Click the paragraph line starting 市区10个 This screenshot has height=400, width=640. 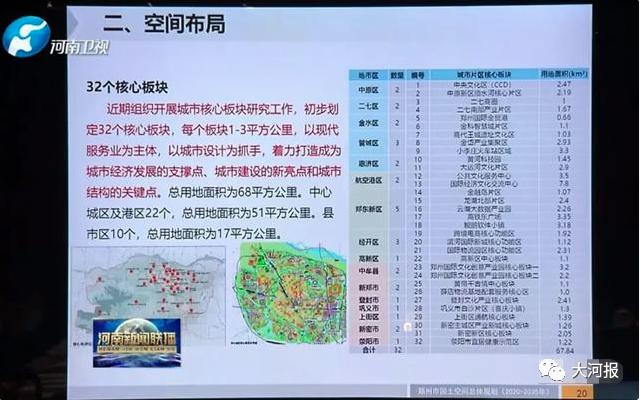click(184, 234)
